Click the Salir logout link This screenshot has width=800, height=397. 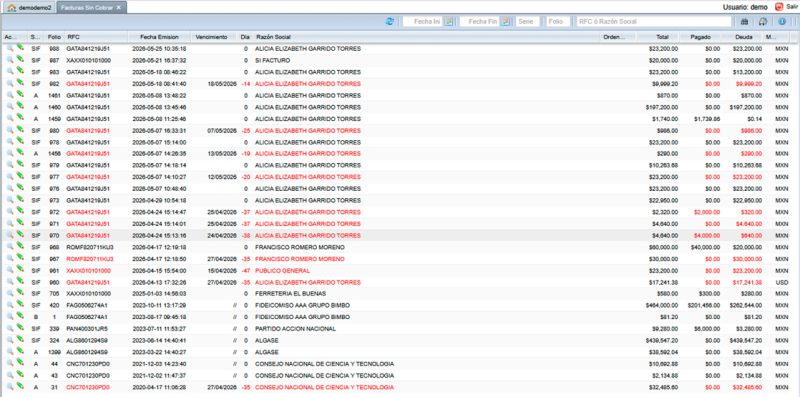click(x=791, y=7)
